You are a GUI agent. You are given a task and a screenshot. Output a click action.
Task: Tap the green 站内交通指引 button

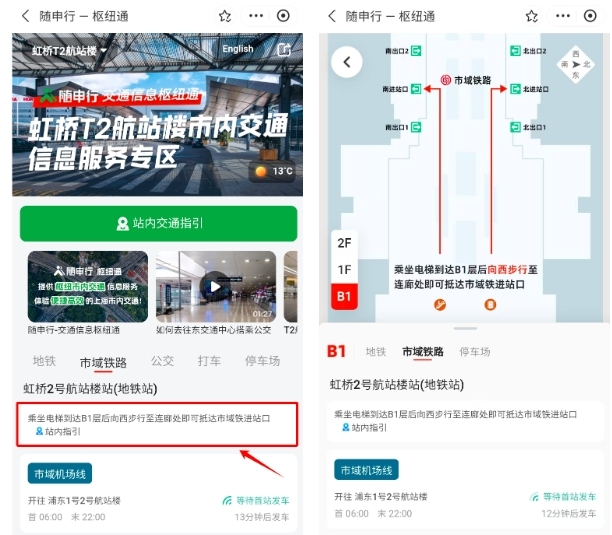[x=158, y=224]
